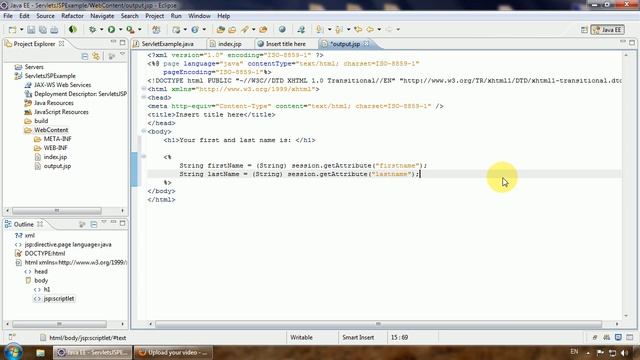Click the External Tools run icon
The image size is (640, 360).
130,29
